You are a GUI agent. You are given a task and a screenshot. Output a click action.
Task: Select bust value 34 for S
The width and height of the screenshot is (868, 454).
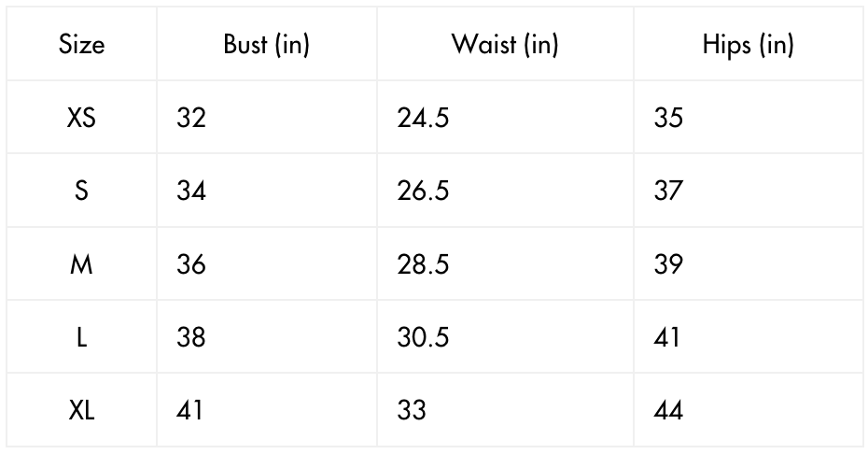(x=191, y=192)
